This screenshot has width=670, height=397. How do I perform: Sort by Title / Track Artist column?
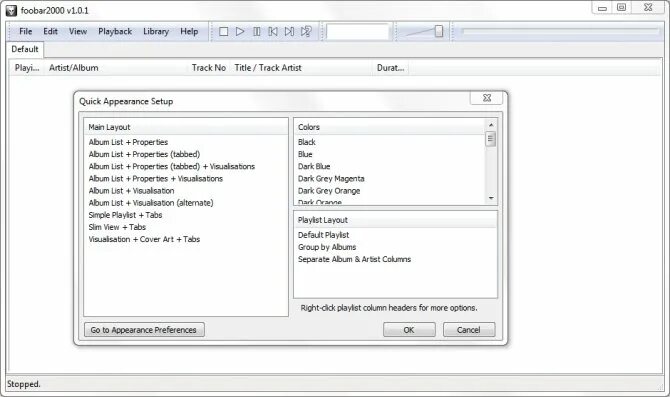pyautogui.click(x=301, y=68)
